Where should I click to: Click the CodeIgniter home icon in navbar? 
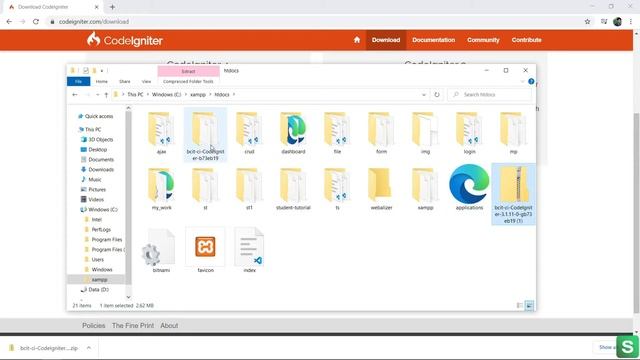(x=357, y=40)
